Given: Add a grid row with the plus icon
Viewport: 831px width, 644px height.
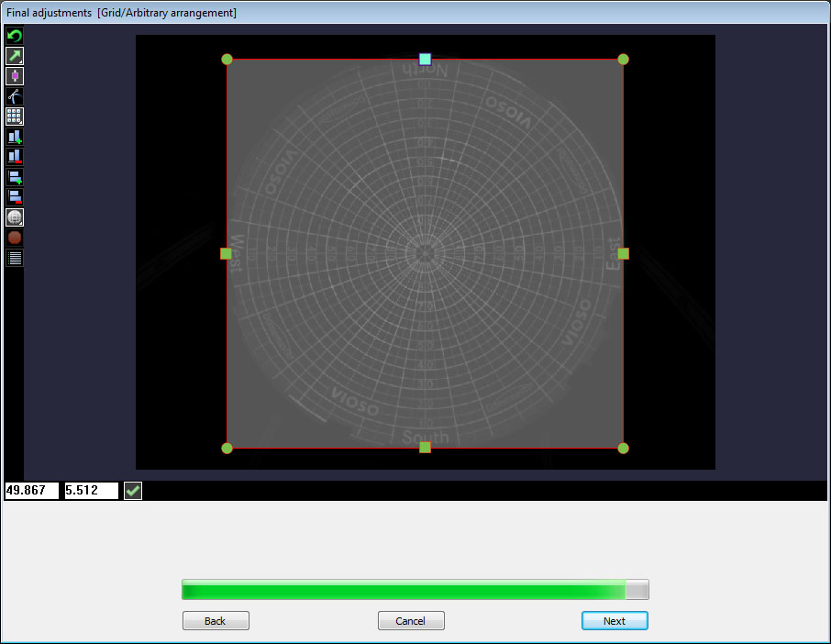Looking at the screenshot, I should pyautogui.click(x=15, y=177).
